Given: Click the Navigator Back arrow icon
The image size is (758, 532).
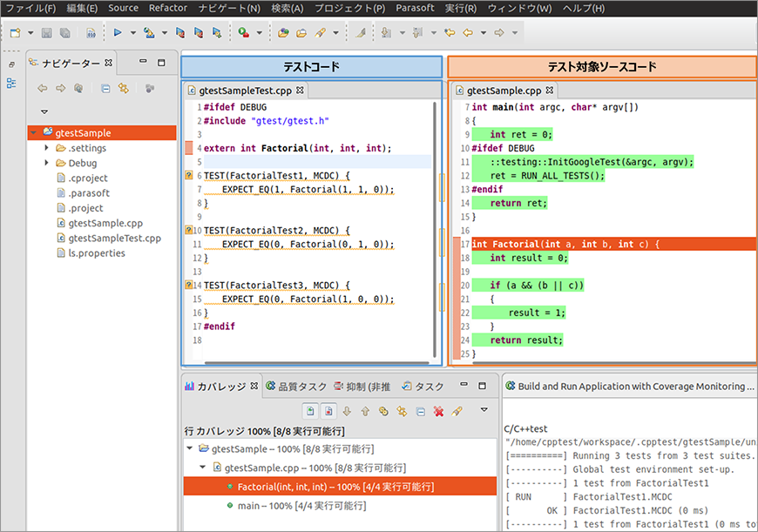Looking at the screenshot, I should click(43, 88).
